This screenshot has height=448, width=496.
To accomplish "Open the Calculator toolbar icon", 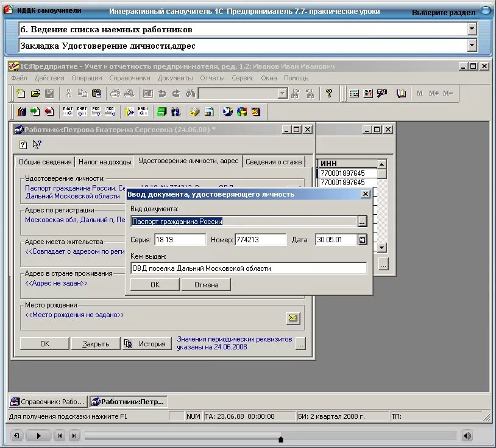I will 354,94.
